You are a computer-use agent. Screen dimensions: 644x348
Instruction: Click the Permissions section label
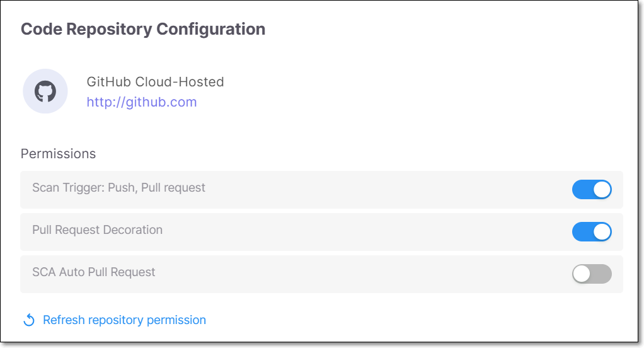[x=59, y=154]
